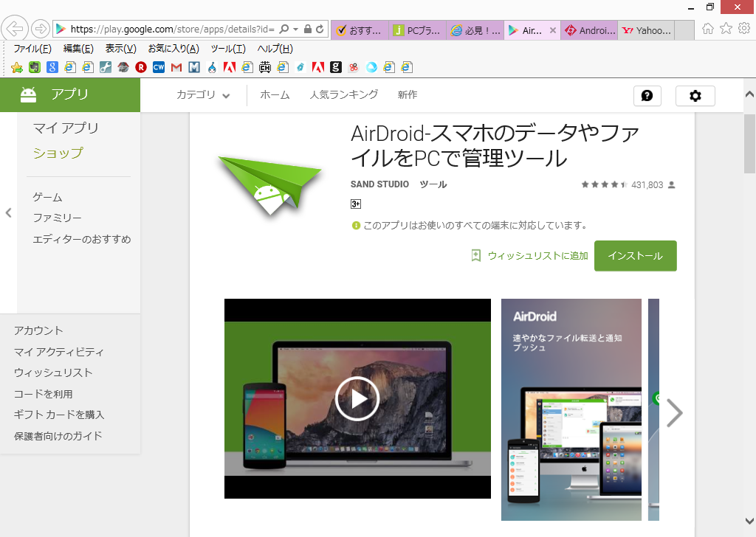Click the browser back arrow button
Screen dimensions: 756x537
click(15, 29)
